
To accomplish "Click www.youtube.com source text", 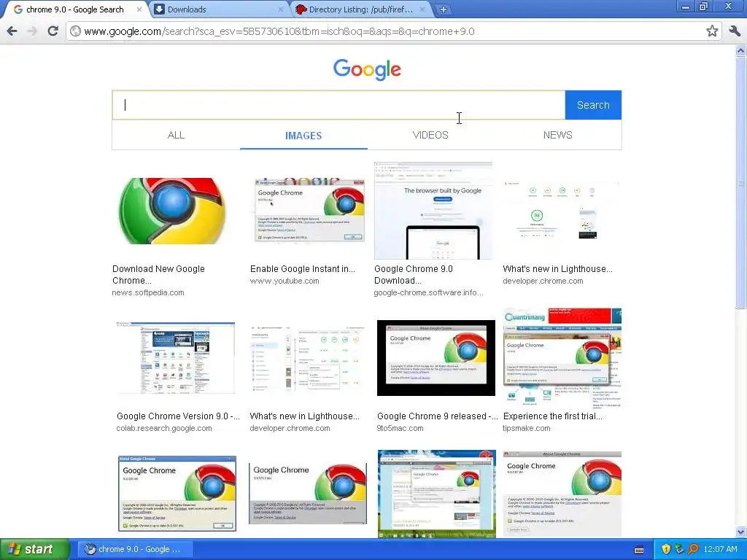I will click(285, 281).
